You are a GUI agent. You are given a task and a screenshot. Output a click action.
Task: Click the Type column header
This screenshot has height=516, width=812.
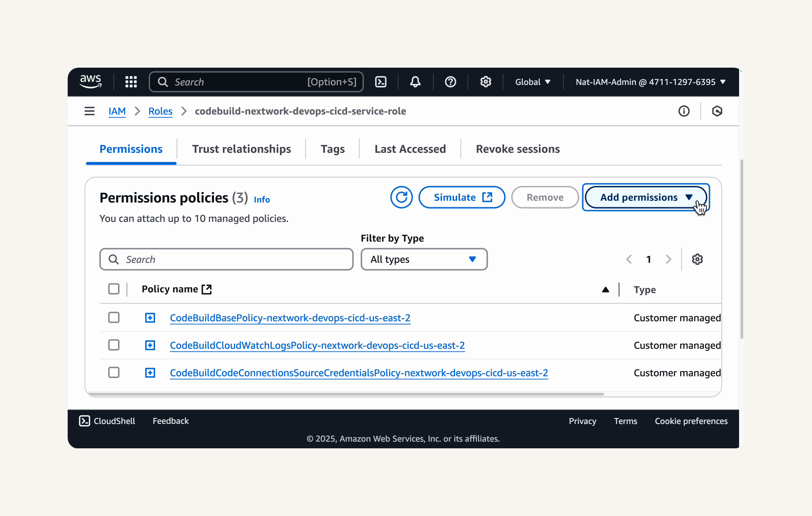645,290
